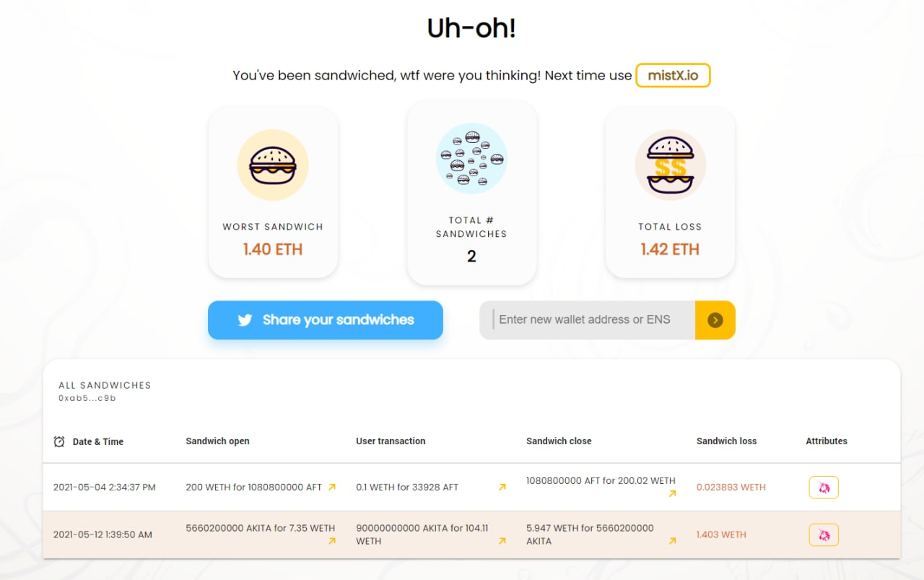Click the Uniswap attribute icon in first row
This screenshot has height=580, width=924.
(x=824, y=488)
